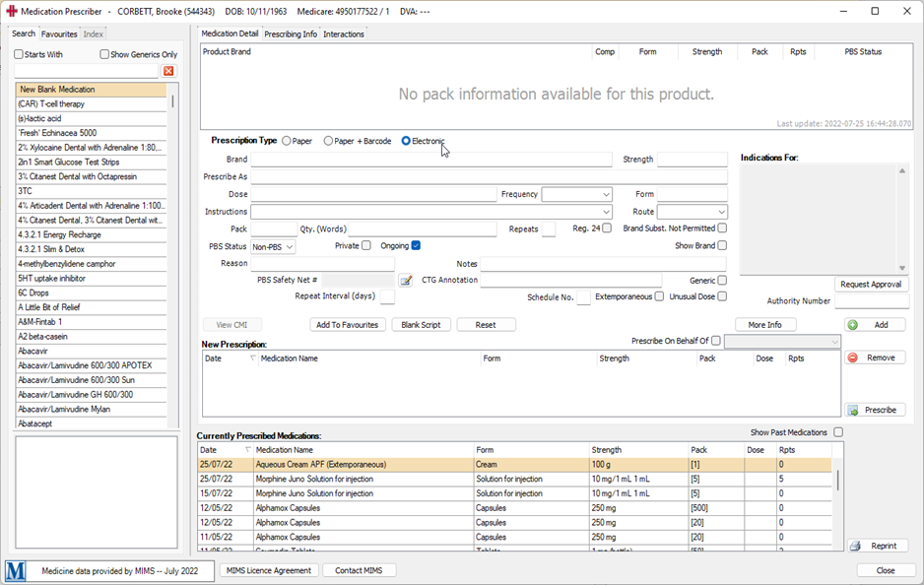Image resolution: width=924 pixels, height=585 pixels.
Task: Click the Prescribe icon button
Action: click(853, 410)
